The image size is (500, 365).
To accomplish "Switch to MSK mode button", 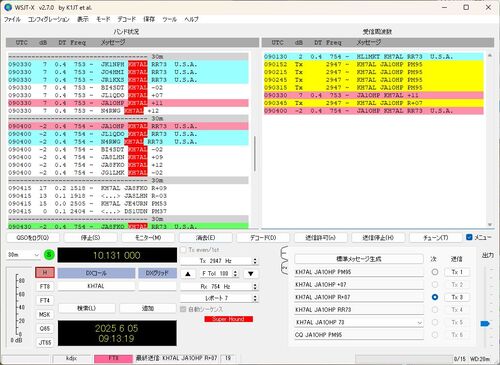I will [x=45, y=314].
